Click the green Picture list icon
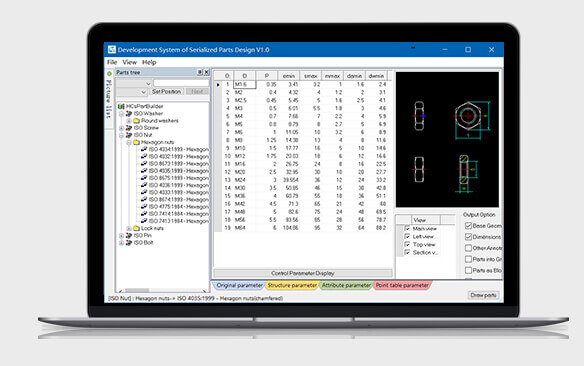The image size is (584, 366). (109, 74)
